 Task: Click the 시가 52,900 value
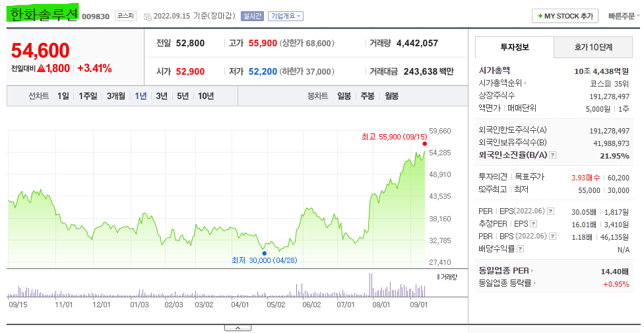pos(190,71)
